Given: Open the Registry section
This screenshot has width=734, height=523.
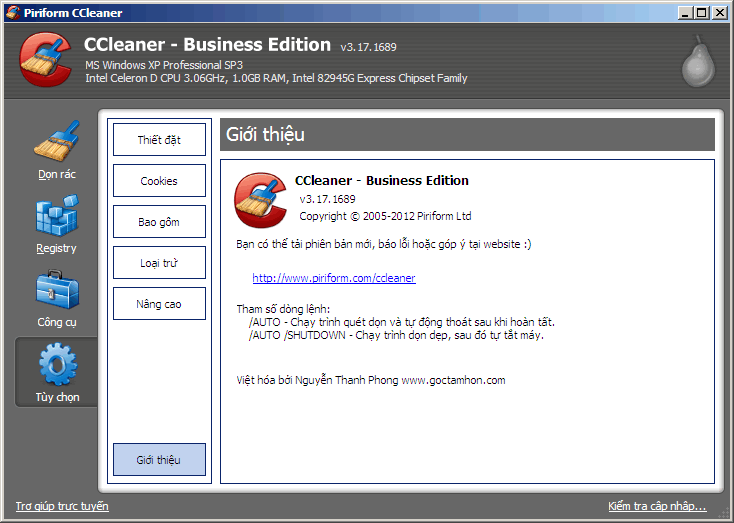Looking at the screenshot, I should pyautogui.click(x=57, y=225).
